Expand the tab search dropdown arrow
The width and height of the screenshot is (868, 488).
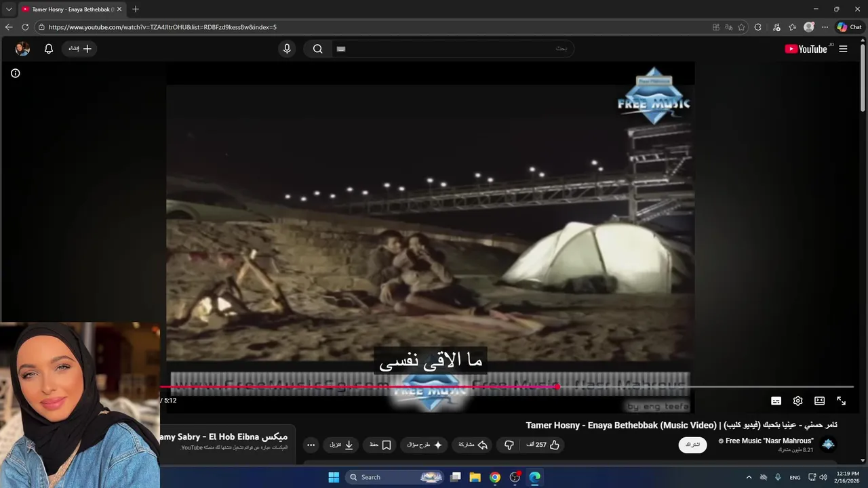tap(9, 9)
